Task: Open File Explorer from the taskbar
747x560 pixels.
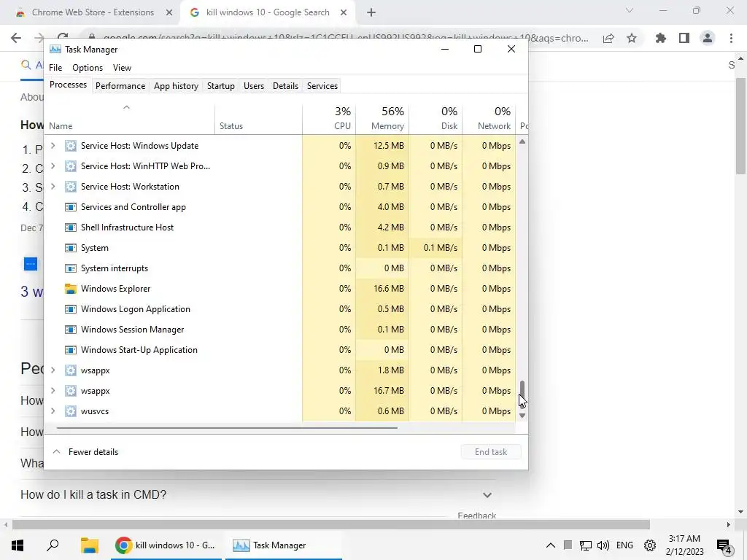Action: [x=90, y=545]
